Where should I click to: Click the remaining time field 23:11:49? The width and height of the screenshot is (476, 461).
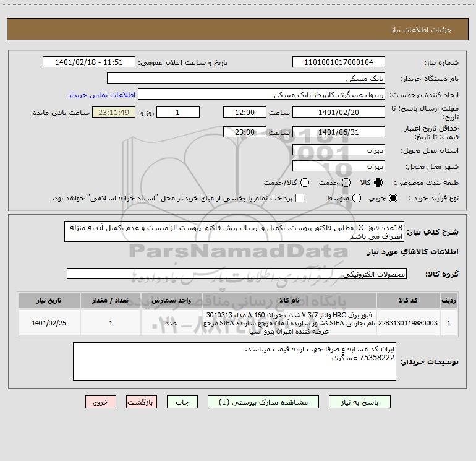[x=114, y=112]
